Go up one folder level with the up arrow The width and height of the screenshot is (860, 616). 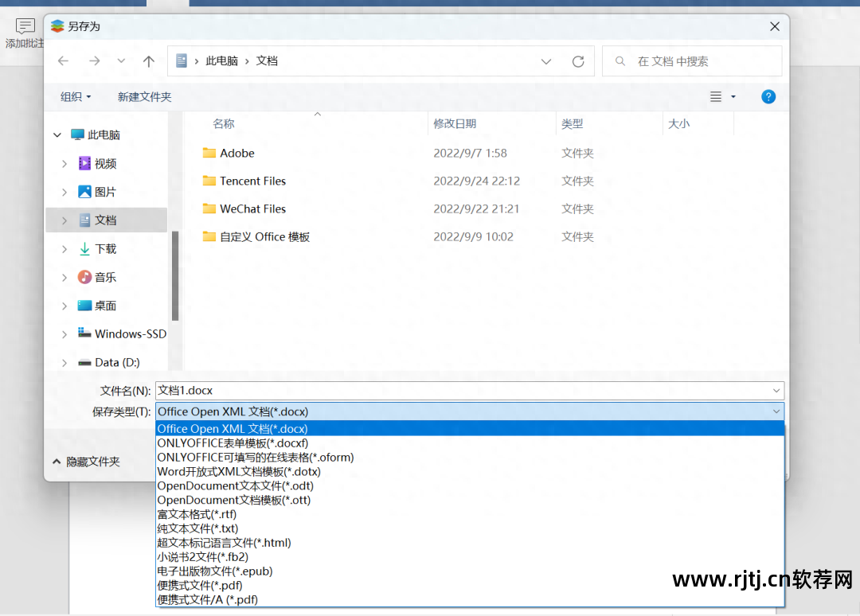click(x=149, y=60)
